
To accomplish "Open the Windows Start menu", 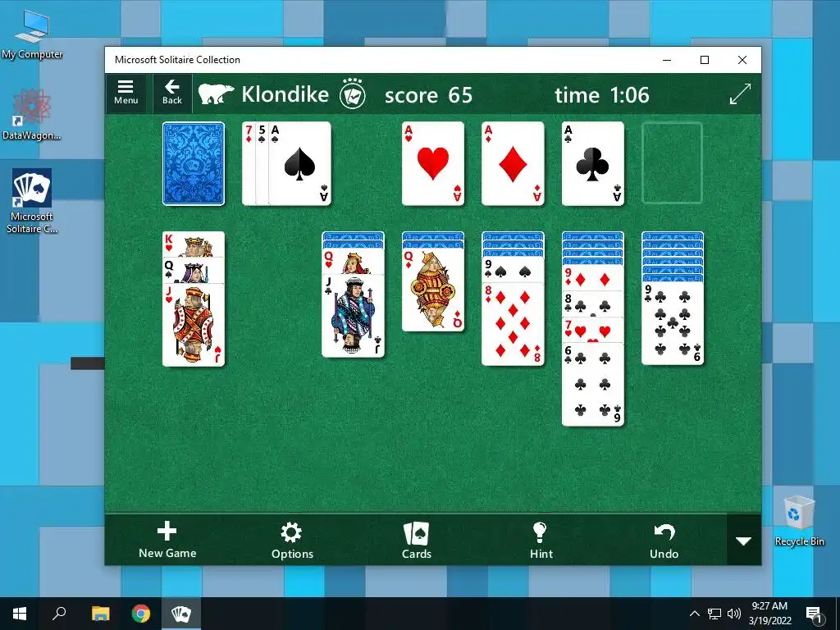I will click(20, 614).
